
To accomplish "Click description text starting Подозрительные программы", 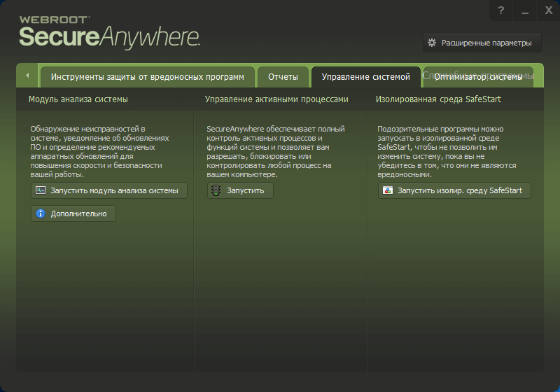I will pyautogui.click(x=447, y=152).
